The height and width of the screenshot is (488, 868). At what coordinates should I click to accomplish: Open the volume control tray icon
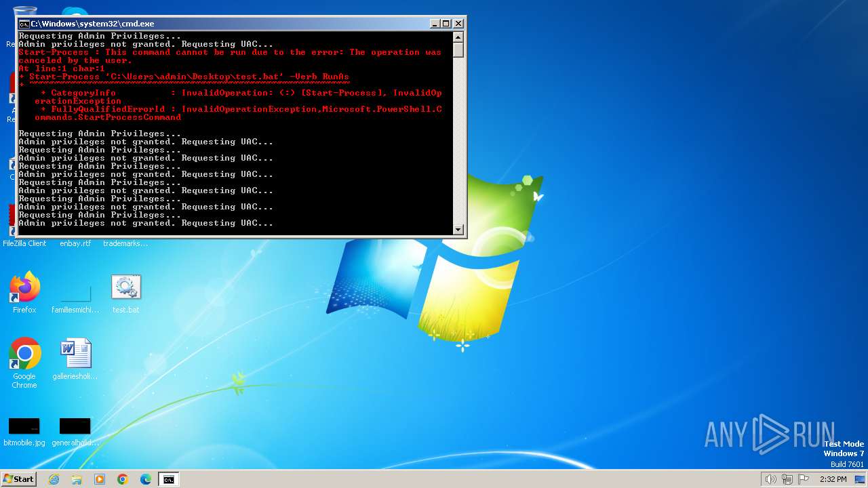[x=771, y=479]
